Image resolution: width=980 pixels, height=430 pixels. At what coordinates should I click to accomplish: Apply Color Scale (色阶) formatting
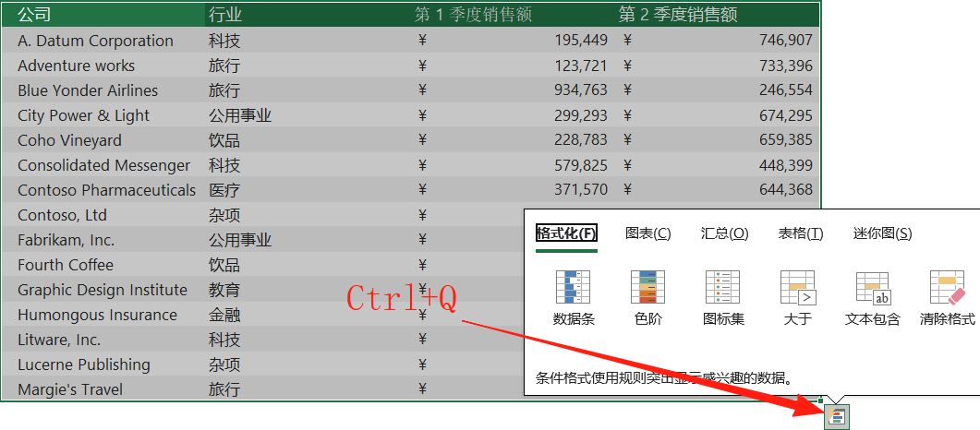point(647,298)
